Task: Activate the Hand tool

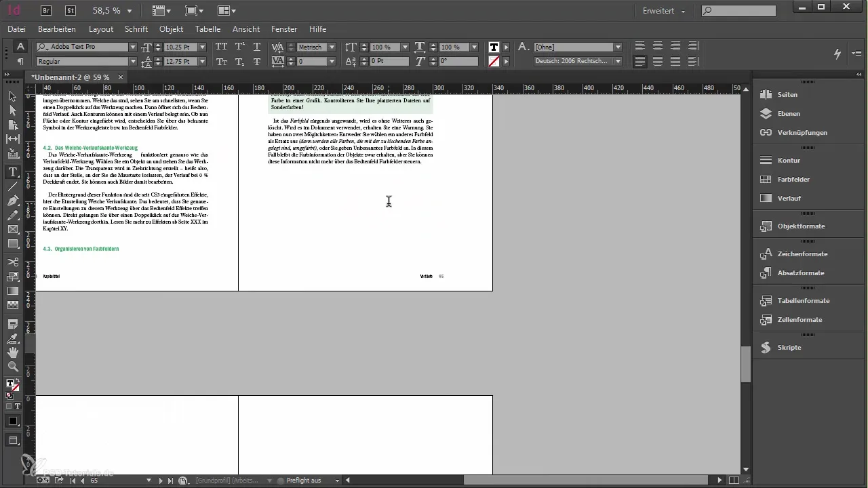Action: pos(13,352)
